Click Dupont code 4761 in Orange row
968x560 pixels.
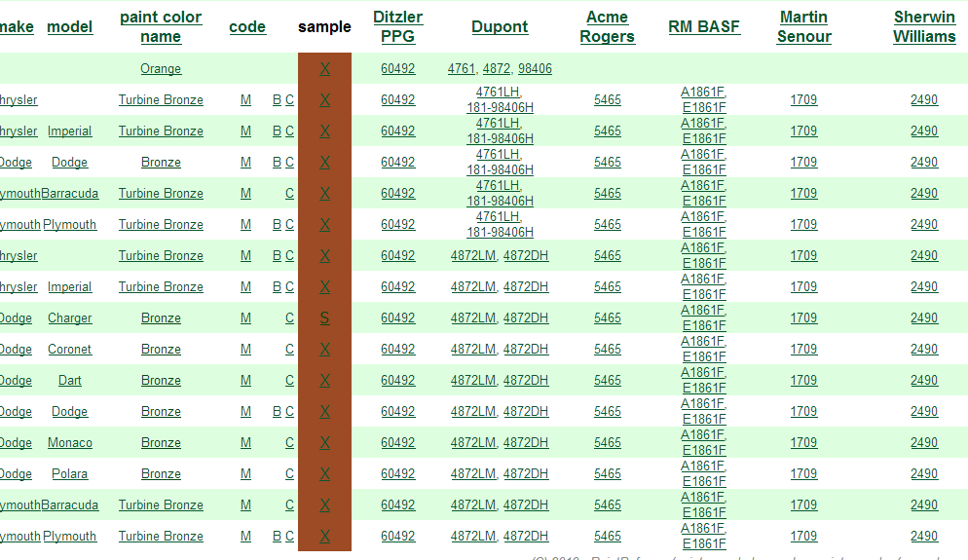[462, 69]
